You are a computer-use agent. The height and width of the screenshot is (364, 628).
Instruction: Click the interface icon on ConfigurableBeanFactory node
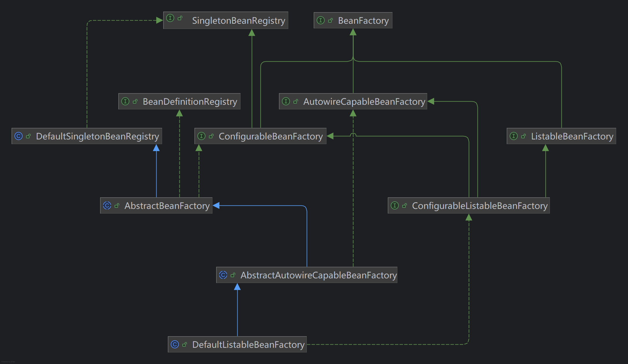pos(201,136)
